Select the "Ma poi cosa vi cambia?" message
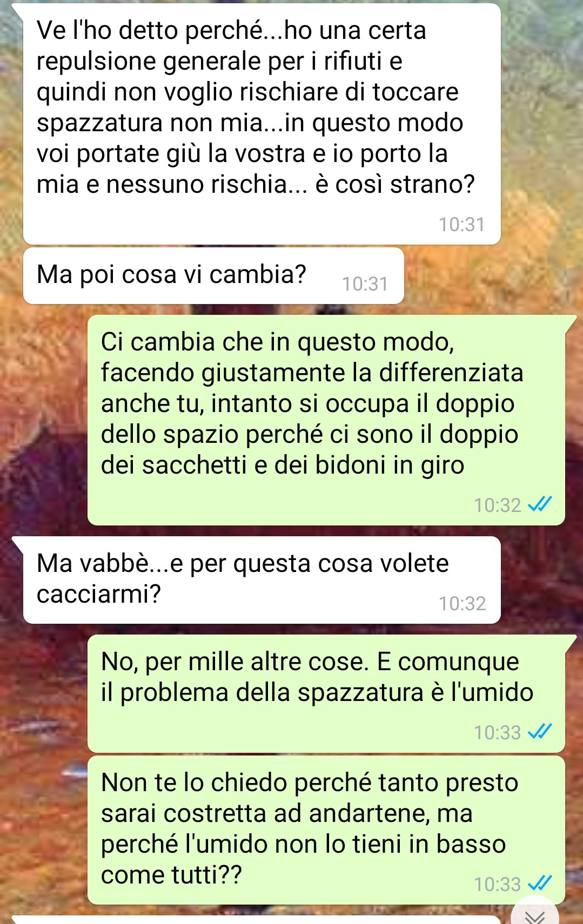This screenshot has width=583, height=924. [x=213, y=276]
